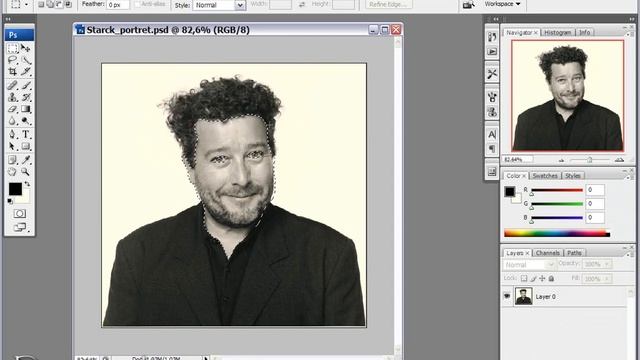This screenshot has height=360, width=640.
Task: Open the layer Opacity dropdown arrow
Action: click(x=607, y=264)
